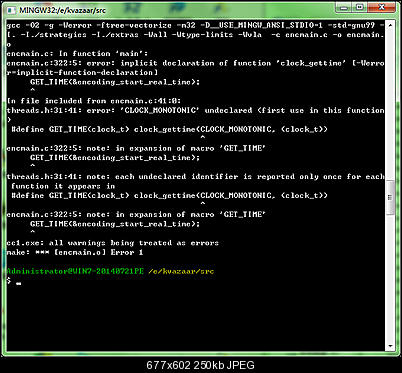Click "'CLOCK_MONOTONIC' undeclared" error text
Screen dimensions: 402x373
186,110
